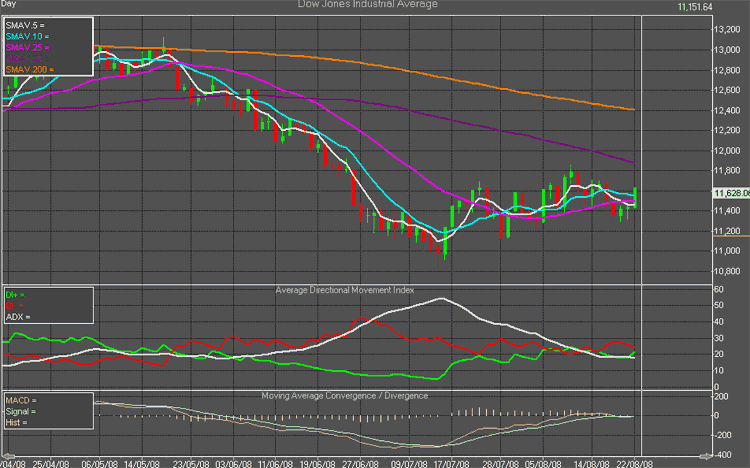Image resolution: width=750 pixels, height=468 pixels.
Task: Click the red 'DI- =' legend entry
Action: 14,306
